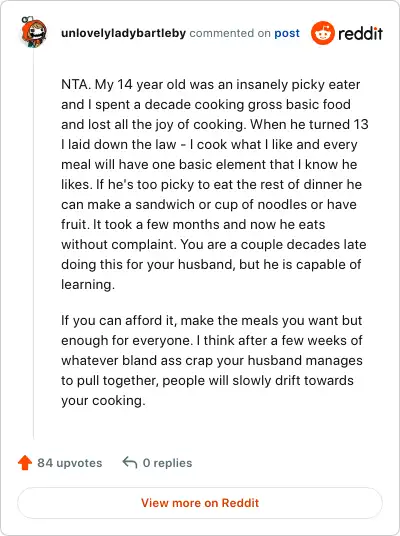
Task: Open "View more on Reddit" button
Action: [x=200, y=503]
